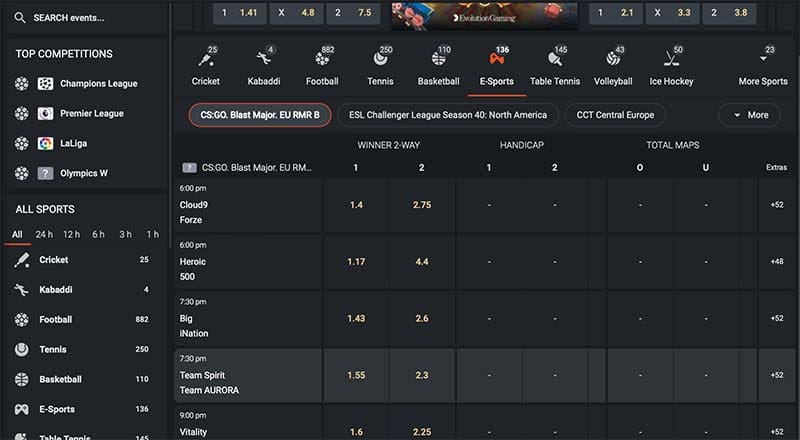This screenshot has width=800, height=440.
Task: Bet on Forze at odds 2.75
Action: coord(422,205)
